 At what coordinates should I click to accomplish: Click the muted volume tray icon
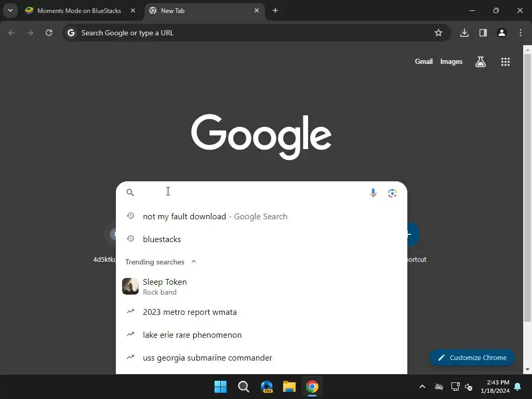point(469,387)
